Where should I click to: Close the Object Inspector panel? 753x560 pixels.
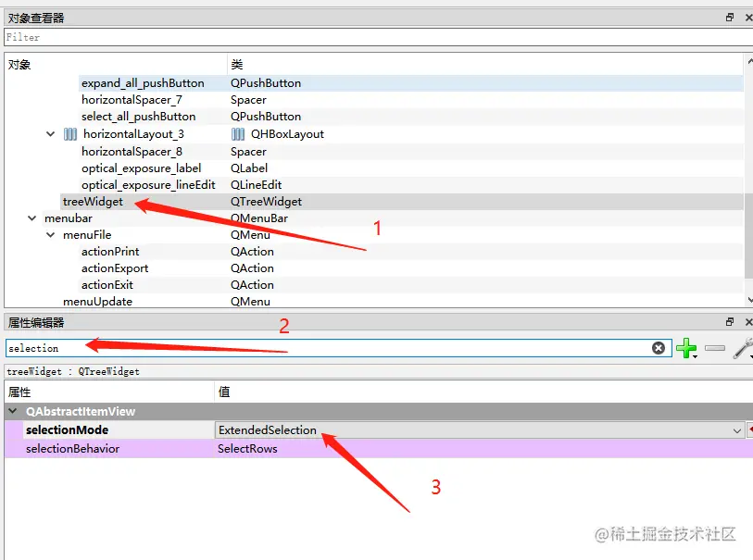pos(748,18)
